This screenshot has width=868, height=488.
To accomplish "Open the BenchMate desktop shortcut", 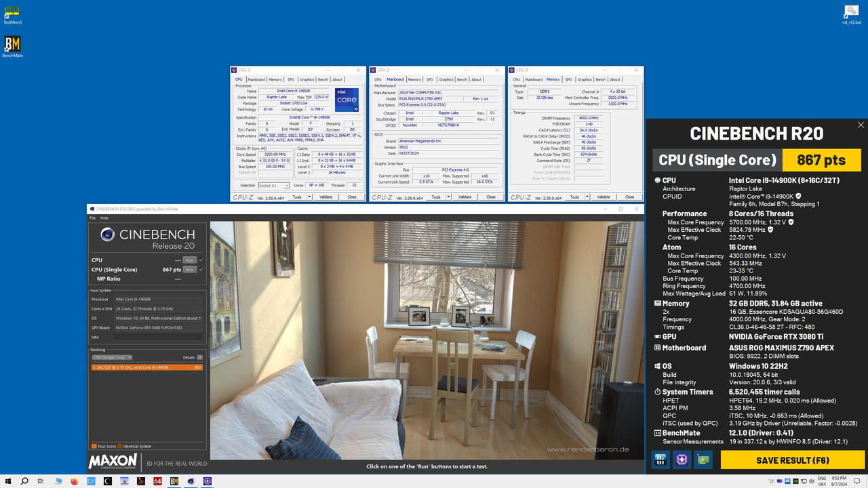I will pos(12,47).
